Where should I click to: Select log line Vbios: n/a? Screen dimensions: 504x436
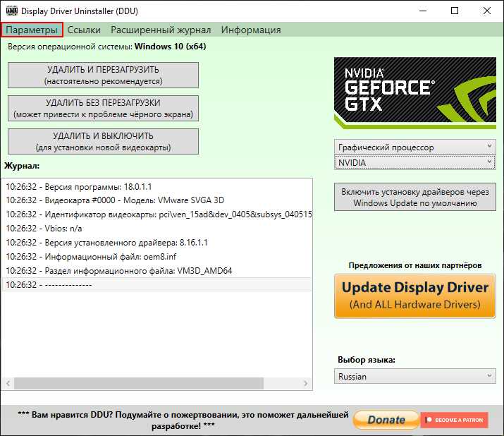pyautogui.click(x=157, y=229)
